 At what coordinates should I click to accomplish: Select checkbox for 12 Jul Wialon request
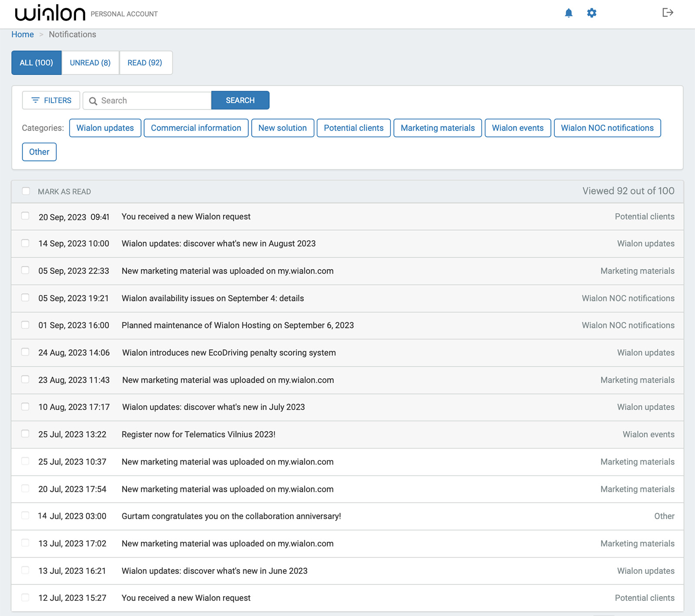pyautogui.click(x=25, y=597)
